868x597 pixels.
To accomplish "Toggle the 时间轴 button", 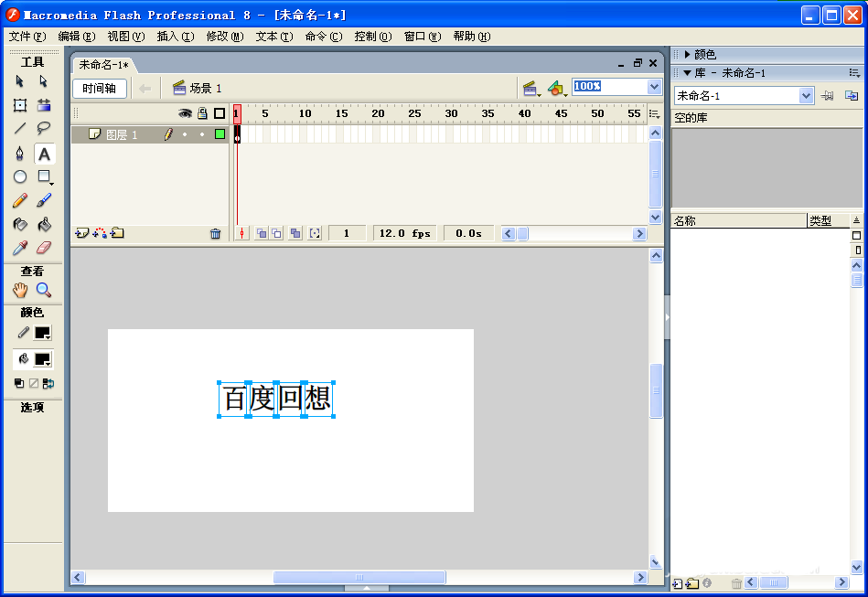I will point(100,89).
